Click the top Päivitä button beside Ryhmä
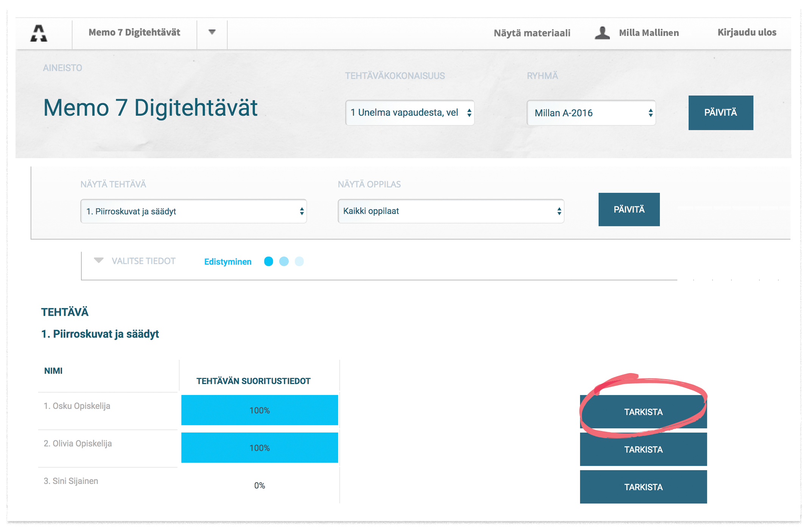809x532 pixels. coord(720,113)
